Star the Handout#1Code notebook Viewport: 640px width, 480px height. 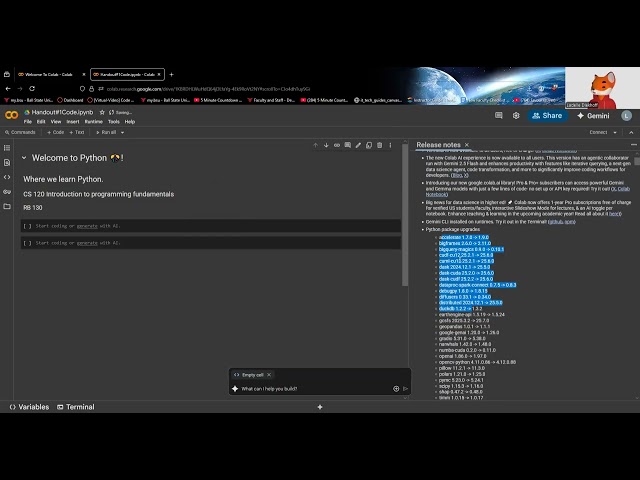point(102,112)
